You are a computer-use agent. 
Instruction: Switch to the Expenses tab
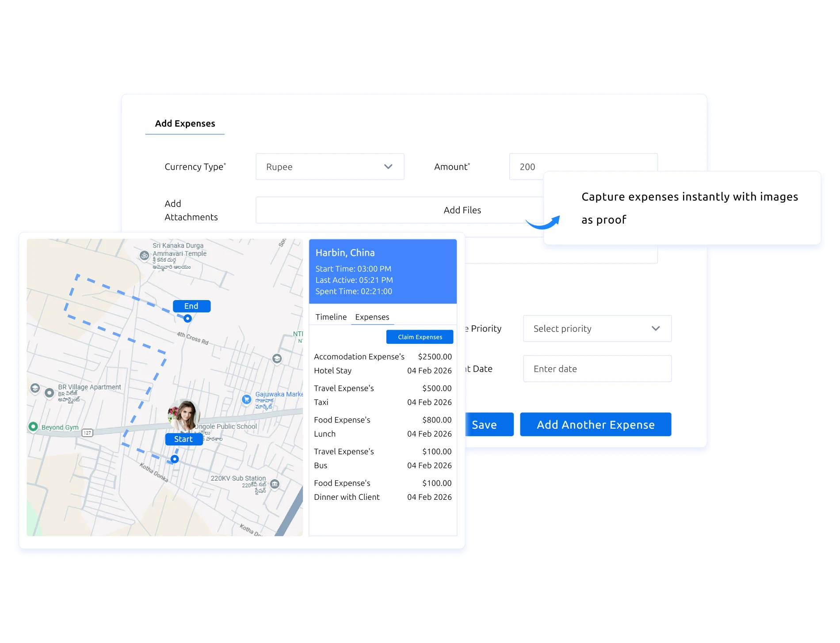pos(372,317)
